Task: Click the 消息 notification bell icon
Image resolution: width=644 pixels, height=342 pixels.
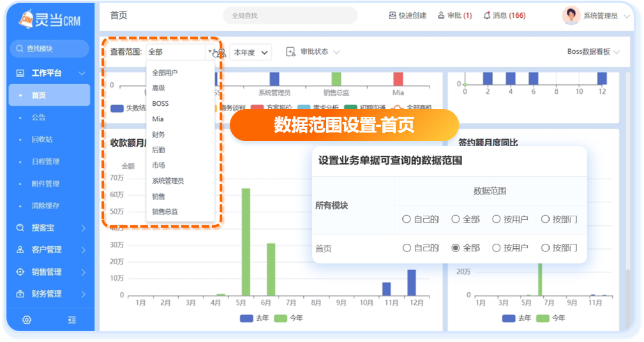Action: [487, 15]
